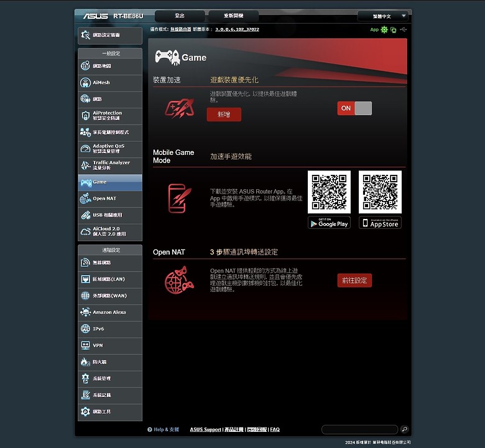
Task: Select the VPN menu item
Action: pyautogui.click(x=110, y=345)
